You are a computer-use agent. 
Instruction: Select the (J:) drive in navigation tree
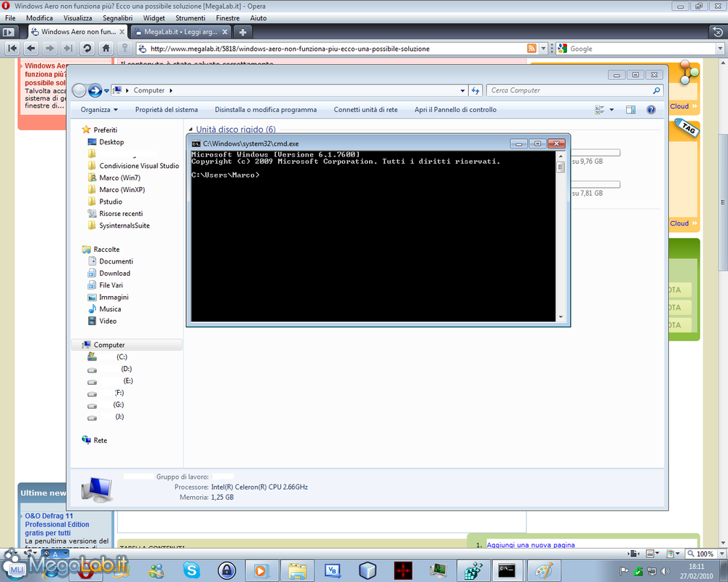coord(119,417)
